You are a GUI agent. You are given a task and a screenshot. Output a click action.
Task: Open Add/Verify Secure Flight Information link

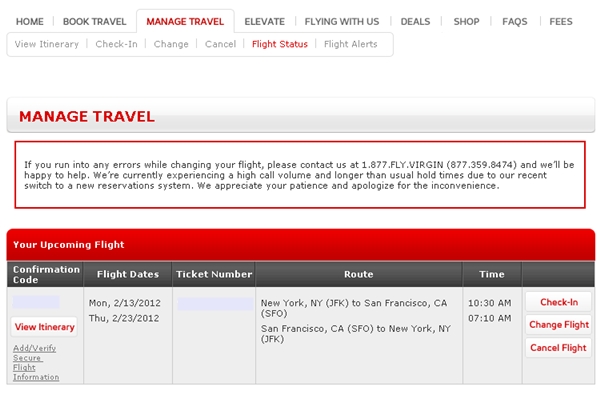coord(36,363)
